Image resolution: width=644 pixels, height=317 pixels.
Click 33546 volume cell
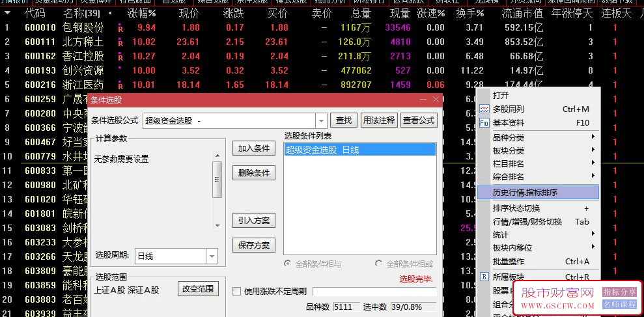pos(398,28)
